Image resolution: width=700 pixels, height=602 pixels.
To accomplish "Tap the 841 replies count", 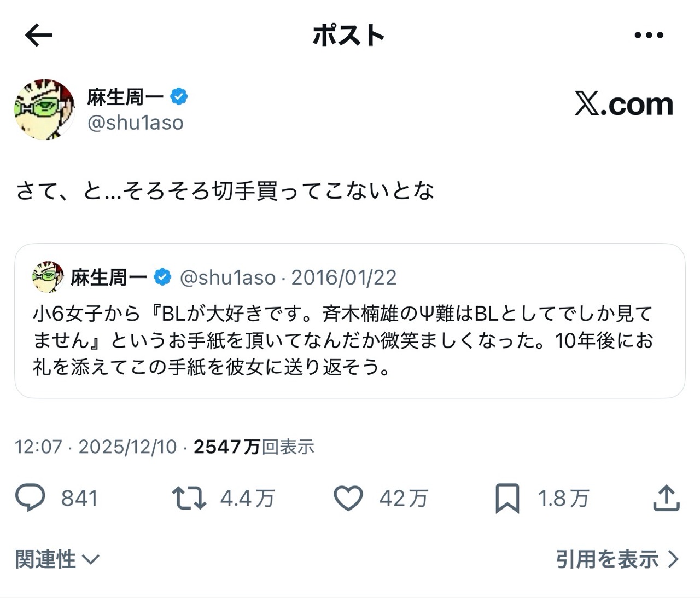I will [79, 499].
